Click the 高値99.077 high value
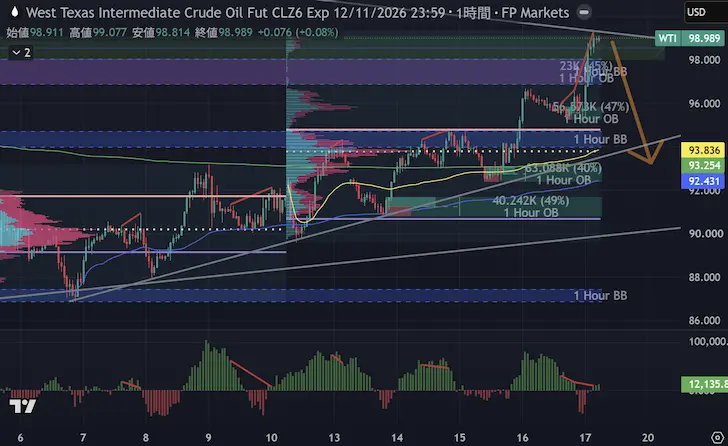 tap(98, 32)
